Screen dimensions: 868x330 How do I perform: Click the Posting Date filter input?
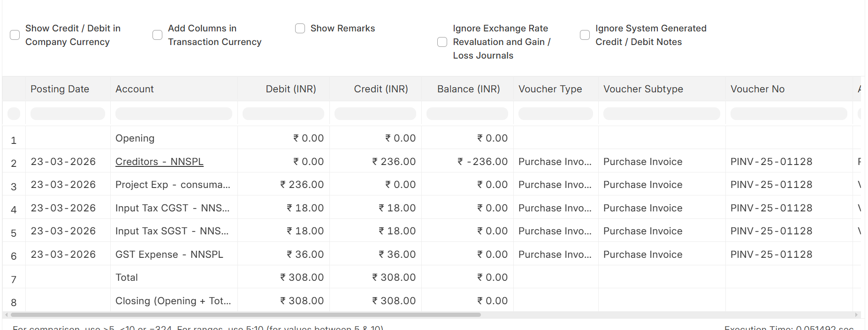coord(68,114)
